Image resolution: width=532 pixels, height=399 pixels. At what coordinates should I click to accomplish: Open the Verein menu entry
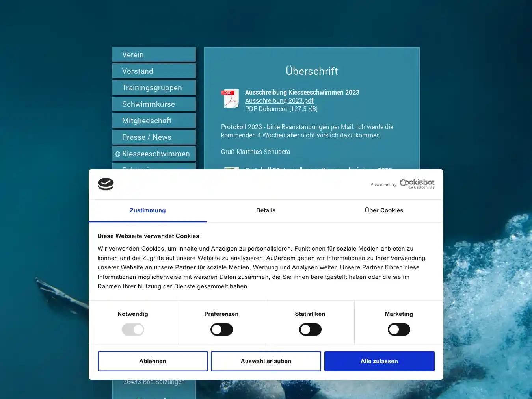(154, 54)
